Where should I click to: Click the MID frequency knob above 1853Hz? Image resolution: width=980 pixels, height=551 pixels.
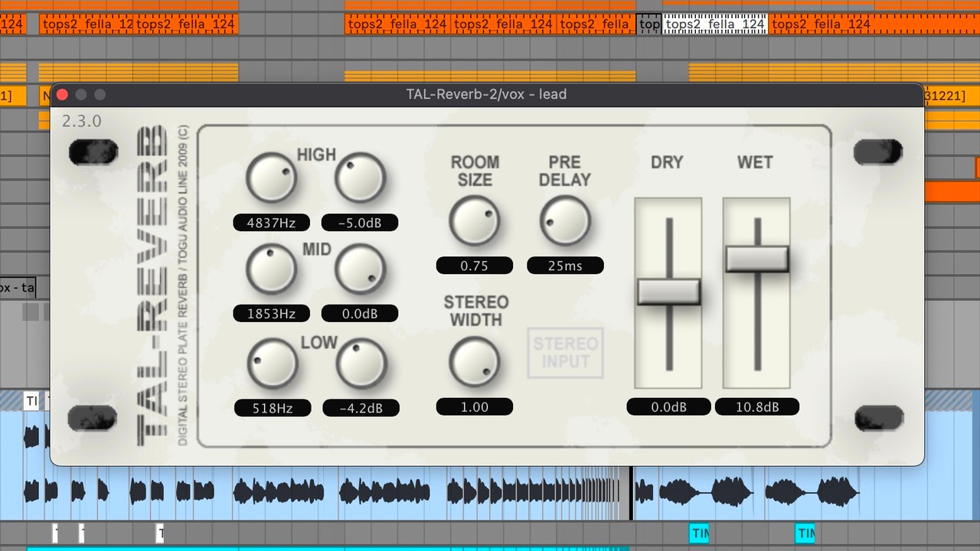click(271, 270)
